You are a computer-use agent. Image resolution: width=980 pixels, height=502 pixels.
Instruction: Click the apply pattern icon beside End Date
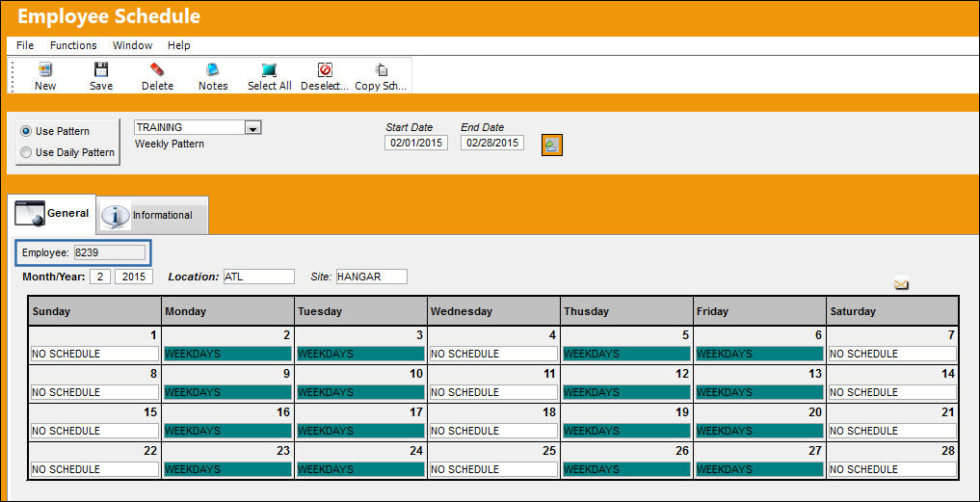(552, 145)
